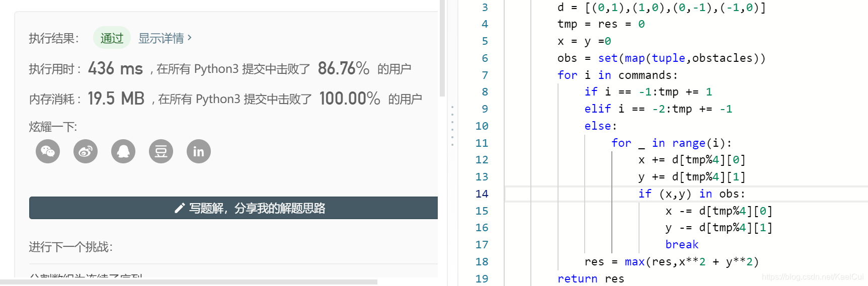
Task: Share result via Douban icon
Action: click(161, 151)
